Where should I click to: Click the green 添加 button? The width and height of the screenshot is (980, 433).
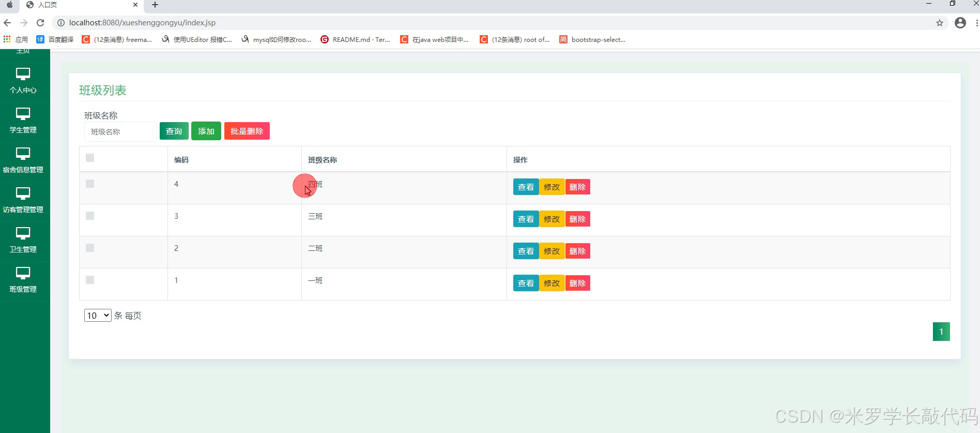pos(206,131)
